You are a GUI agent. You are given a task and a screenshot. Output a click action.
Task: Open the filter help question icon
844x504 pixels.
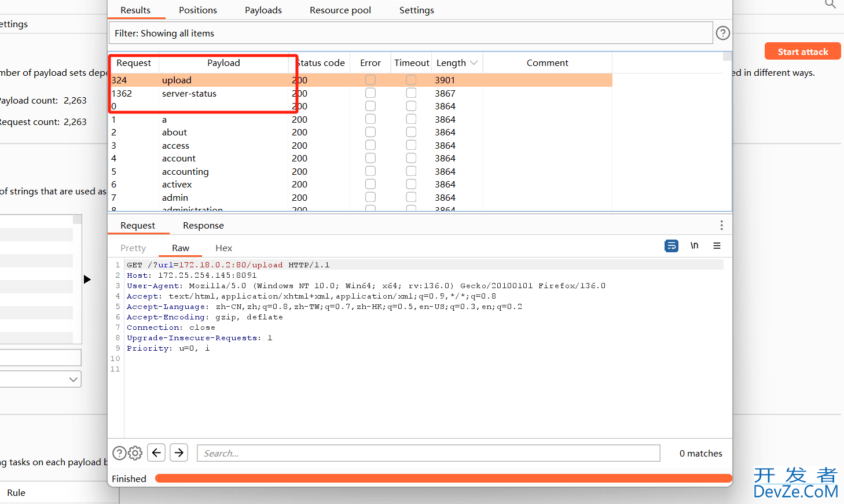(722, 33)
